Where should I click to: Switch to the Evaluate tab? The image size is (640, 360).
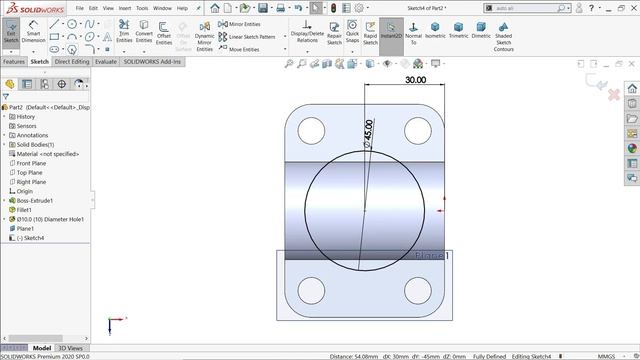[106, 62]
